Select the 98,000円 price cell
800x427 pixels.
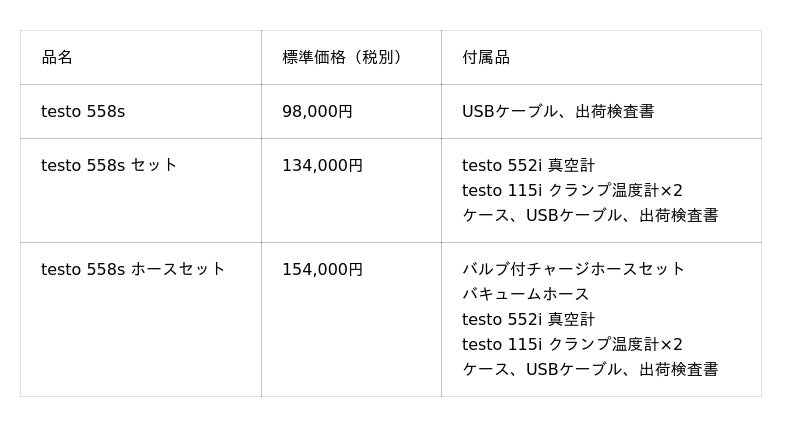pyautogui.click(x=317, y=112)
